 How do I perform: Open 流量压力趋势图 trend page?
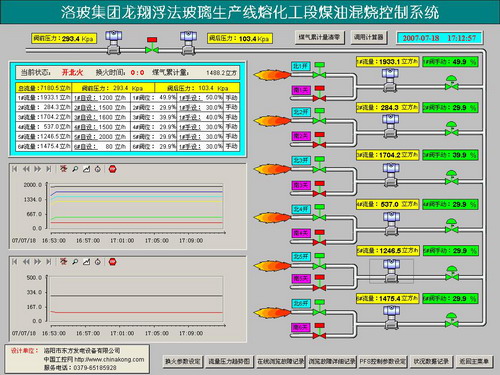[229, 361]
